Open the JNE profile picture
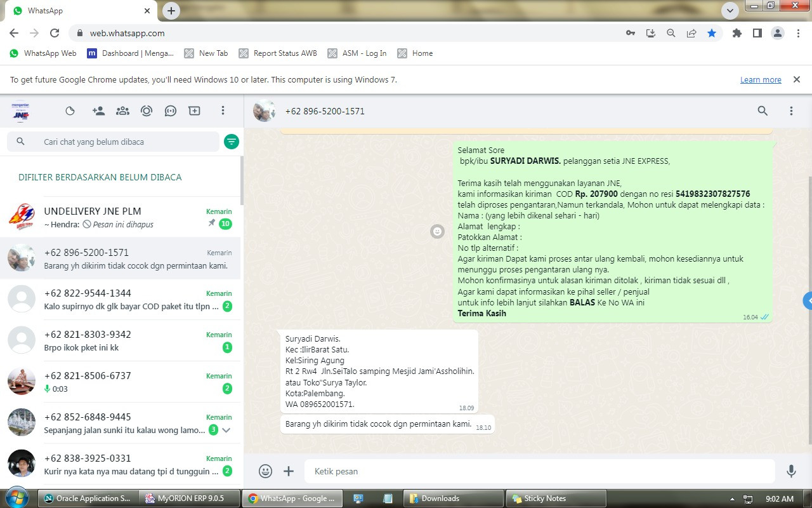The image size is (812, 508). point(21,111)
